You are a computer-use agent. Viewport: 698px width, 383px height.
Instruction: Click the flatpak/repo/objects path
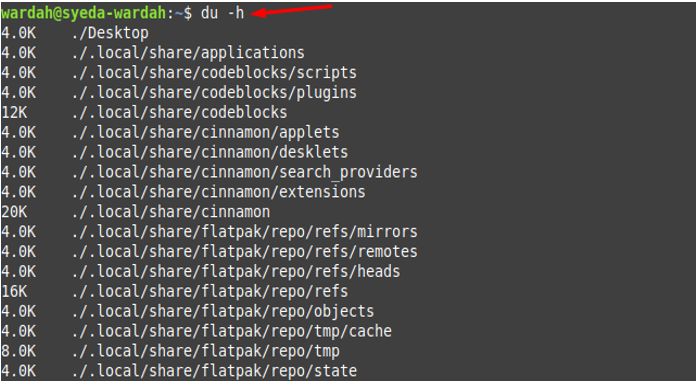click(223, 311)
